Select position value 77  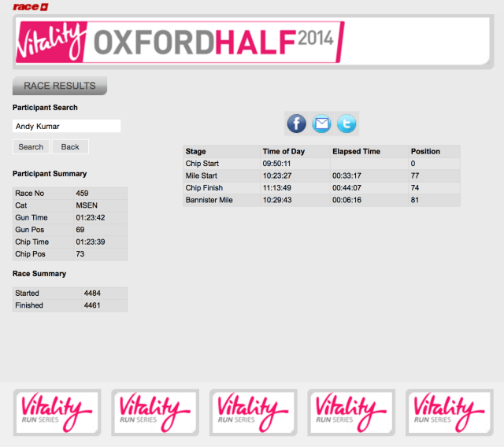click(415, 176)
